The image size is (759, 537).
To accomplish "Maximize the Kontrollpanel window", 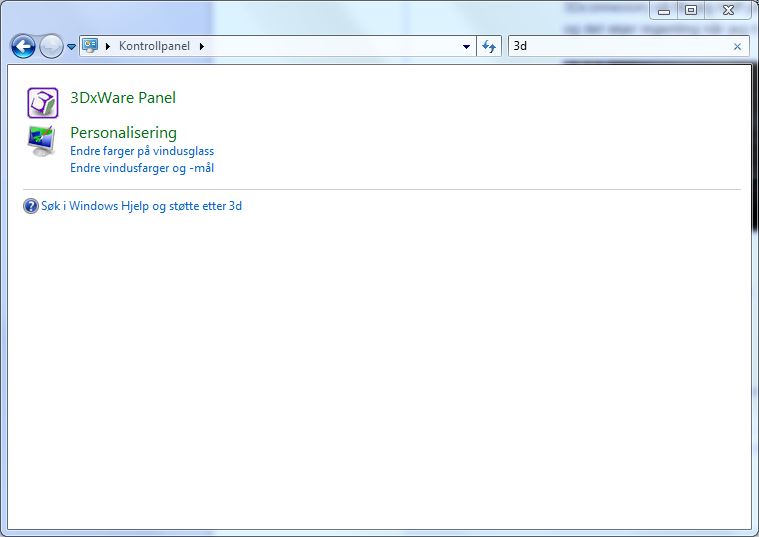I will [691, 10].
